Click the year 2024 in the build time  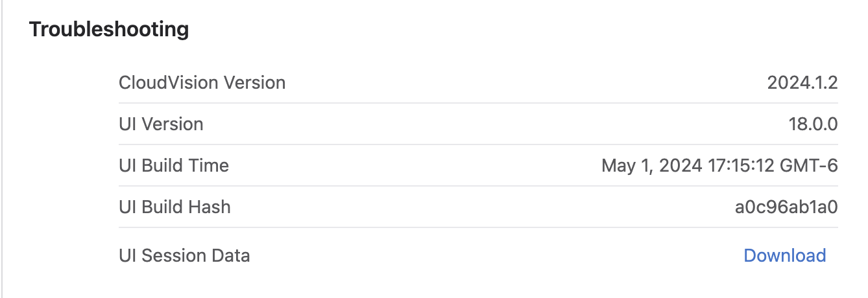(681, 166)
